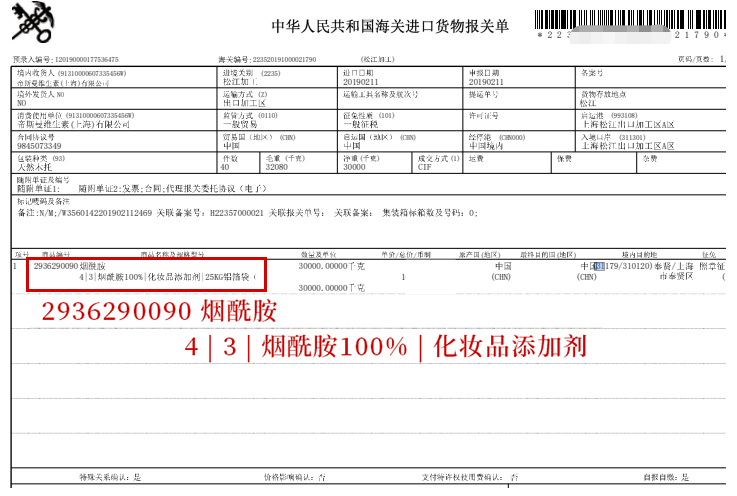737x496 pixels.
Task: Select the 件数 value 40
Action: pyautogui.click(x=225, y=167)
